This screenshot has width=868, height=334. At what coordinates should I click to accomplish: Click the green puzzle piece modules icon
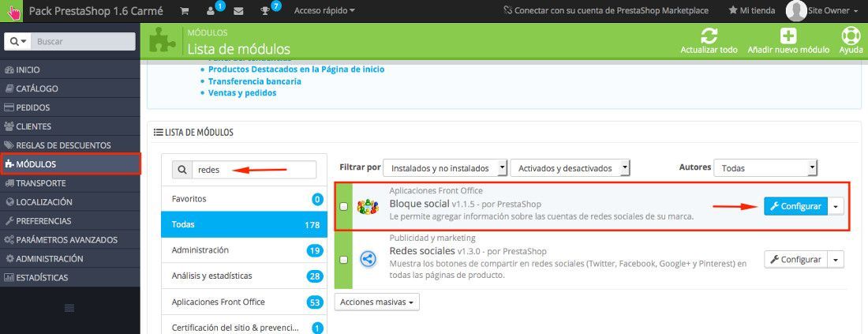[163, 41]
